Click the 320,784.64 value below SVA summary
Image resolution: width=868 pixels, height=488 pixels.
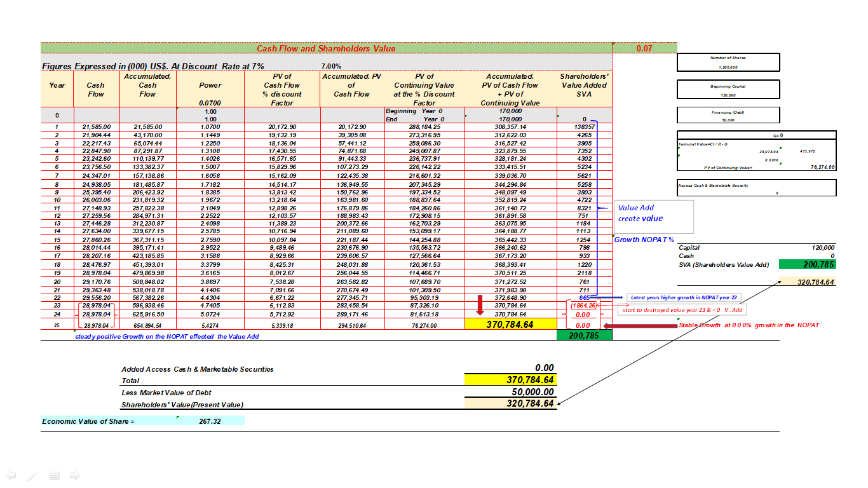(816, 282)
